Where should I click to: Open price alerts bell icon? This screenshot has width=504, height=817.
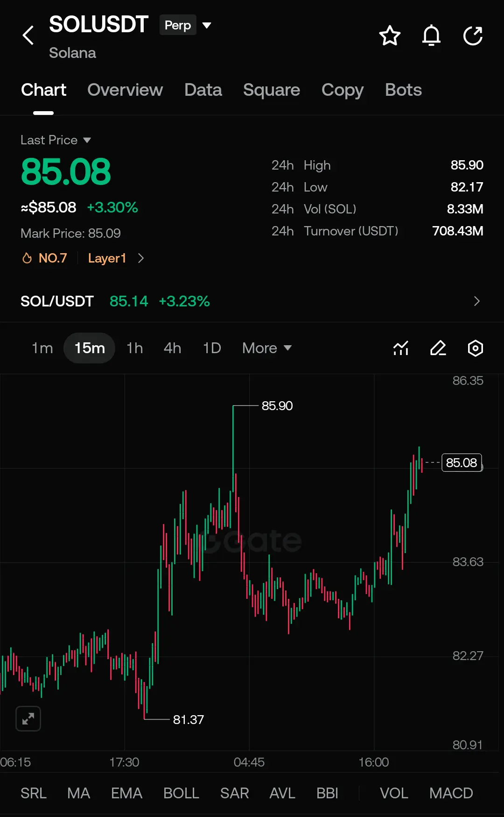[431, 36]
